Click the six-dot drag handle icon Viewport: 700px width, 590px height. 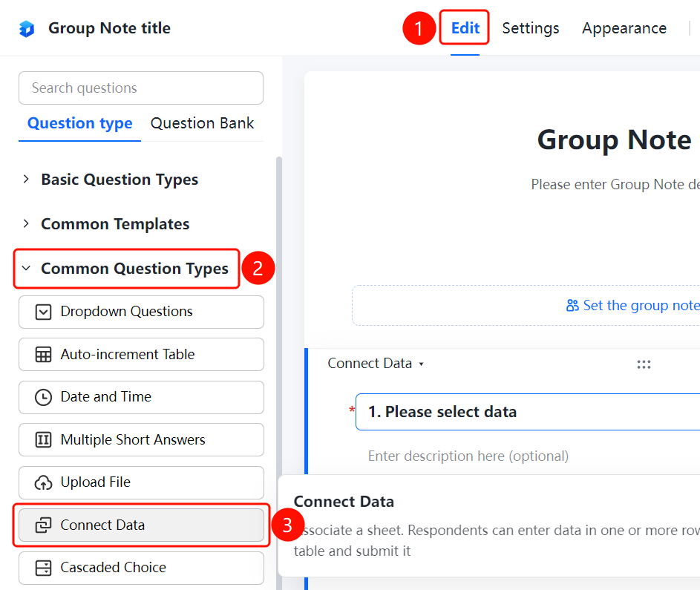pos(644,364)
